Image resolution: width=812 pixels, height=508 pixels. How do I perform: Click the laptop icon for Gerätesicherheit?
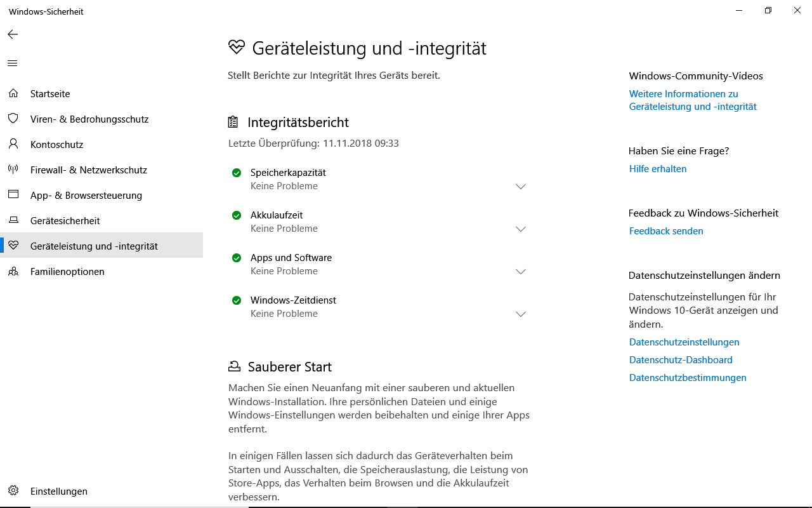click(13, 220)
